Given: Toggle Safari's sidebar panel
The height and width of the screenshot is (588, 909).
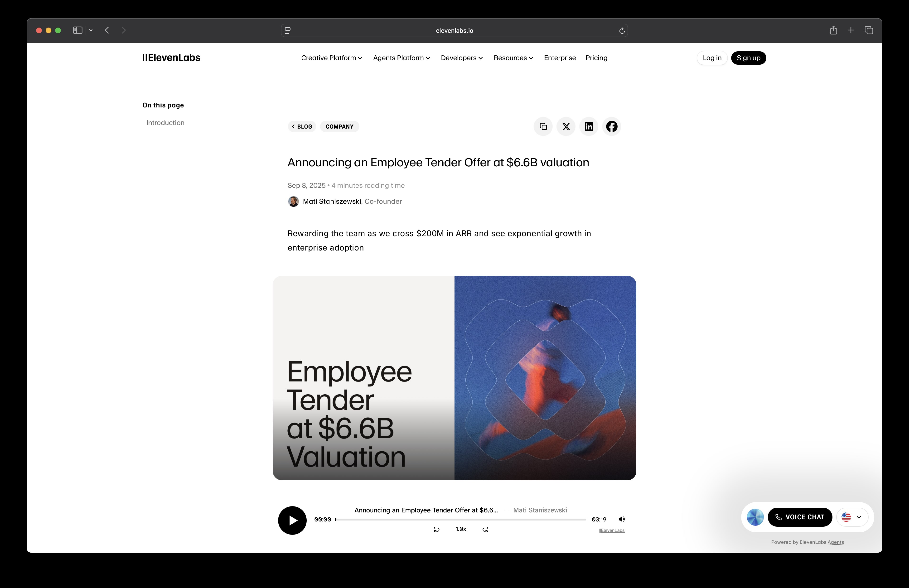Looking at the screenshot, I should 77,30.
